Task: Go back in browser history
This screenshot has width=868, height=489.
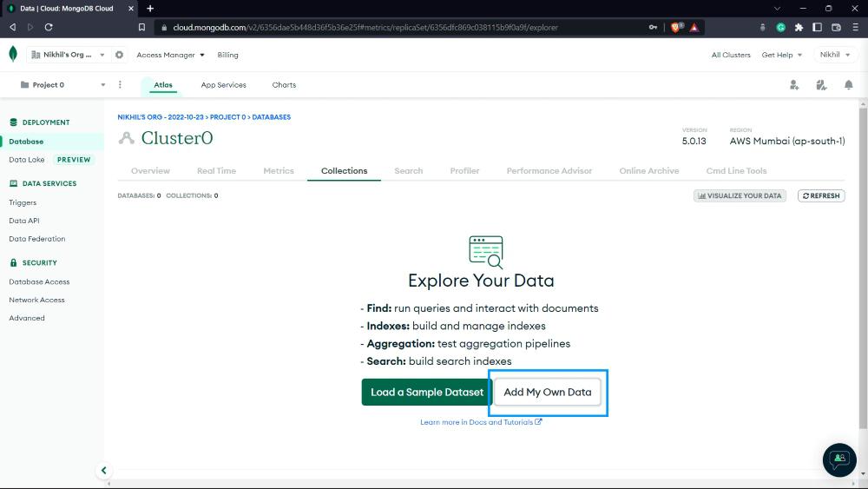Action: pos(13,27)
